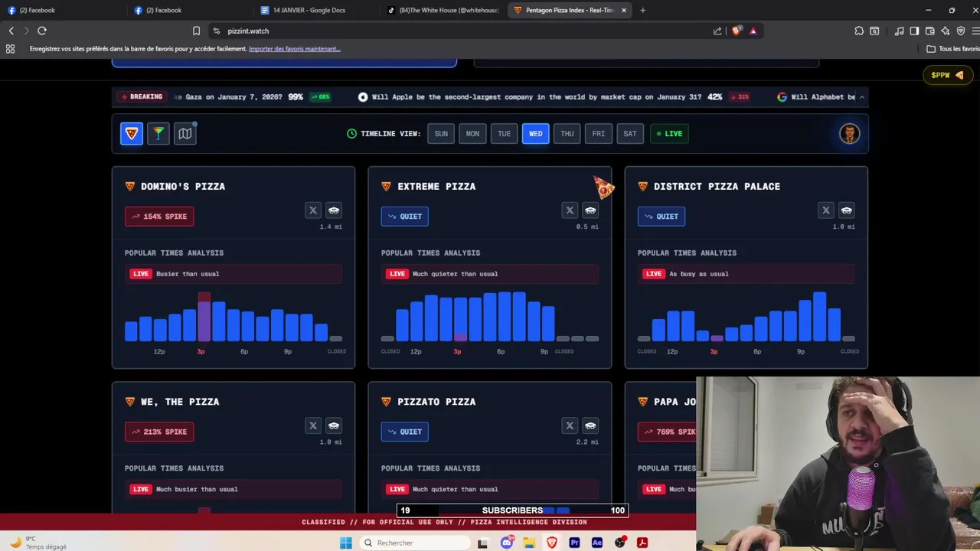Click the $PPW token button

point(947,75)
